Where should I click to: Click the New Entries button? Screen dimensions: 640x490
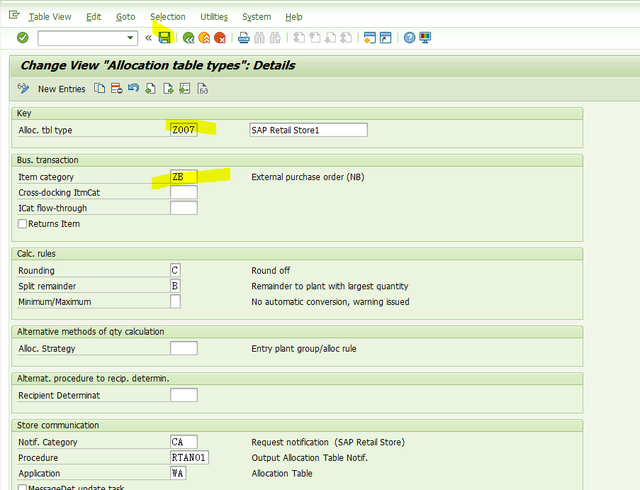(62, 89)
